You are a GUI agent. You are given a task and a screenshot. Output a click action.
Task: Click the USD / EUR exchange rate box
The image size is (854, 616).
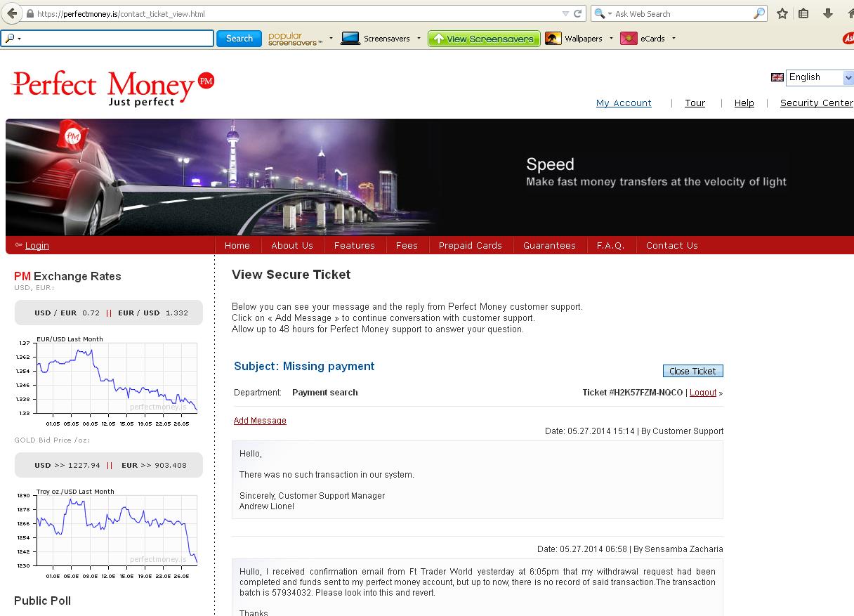click(109, 313)
